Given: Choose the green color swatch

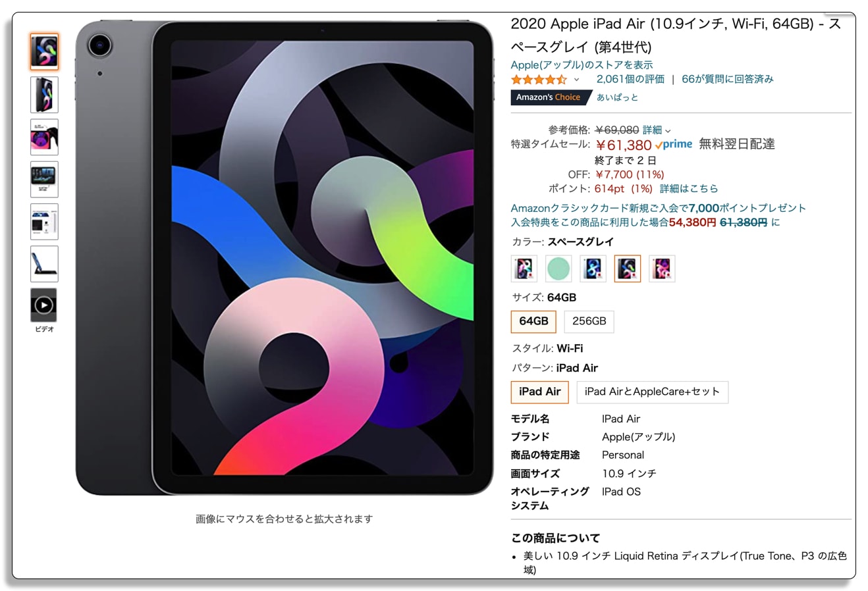Looking at the screenshot, I should [x=558, y=269].
